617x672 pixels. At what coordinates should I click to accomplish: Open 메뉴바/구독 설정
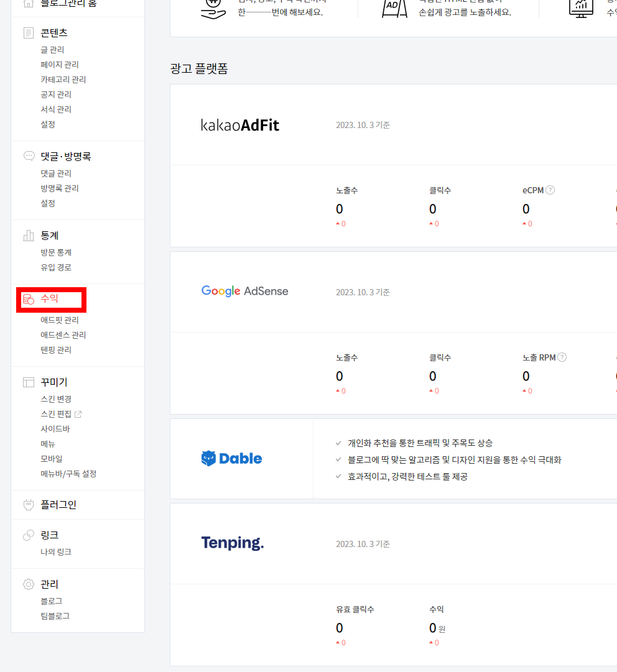pos(68,474)
